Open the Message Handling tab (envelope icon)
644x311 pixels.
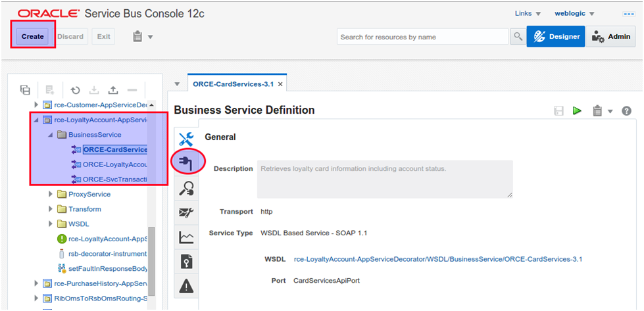(x=186, y=212)
